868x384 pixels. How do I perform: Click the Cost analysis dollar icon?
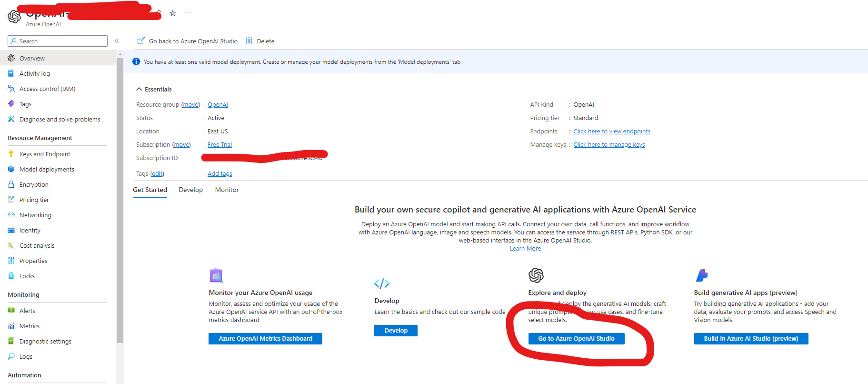(x=11, y=245)
